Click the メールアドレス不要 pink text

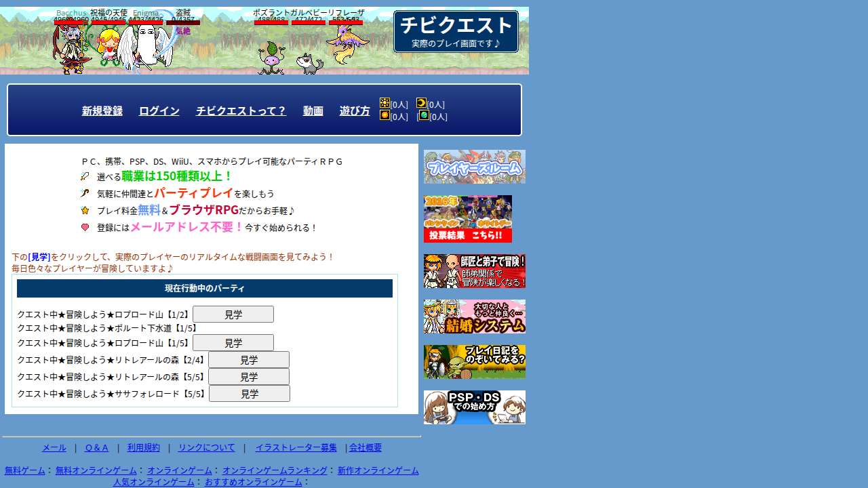click(x=187, y=227)
